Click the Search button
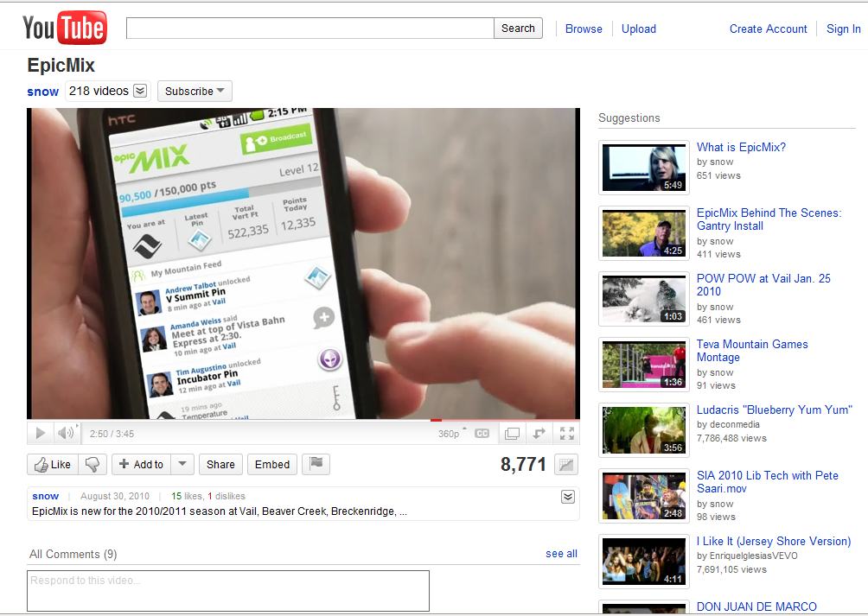 (518, 29)
